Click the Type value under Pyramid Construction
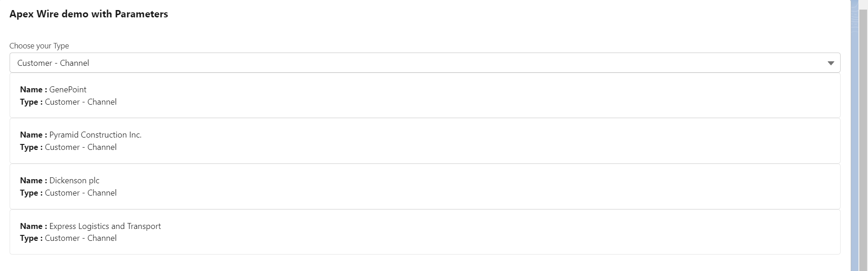Screen dimensions: 868x271 [81, 147]
